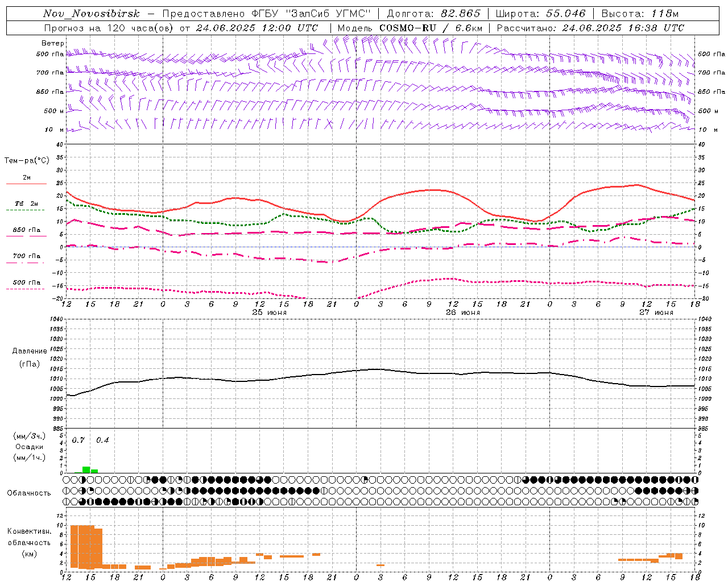
Task: Click the 'Рассчитано: 24.06.2025 16:38 UTC' timestamp
Action: (x=590, y=28)
